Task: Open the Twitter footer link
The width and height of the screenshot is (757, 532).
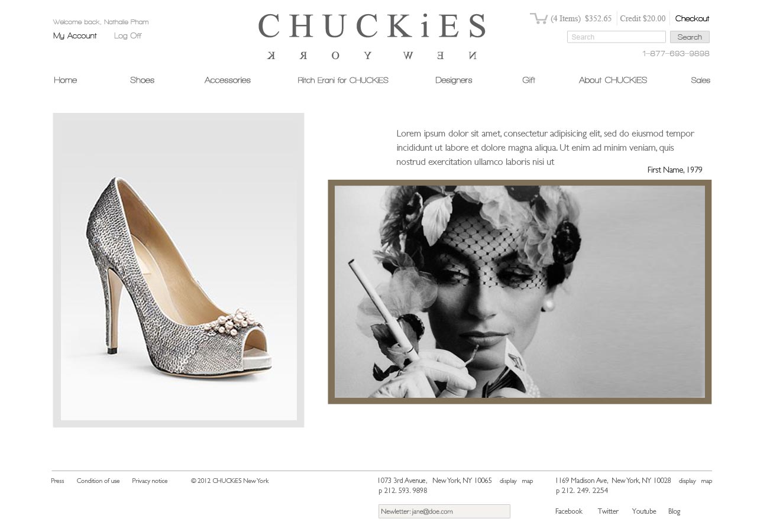Action: pyautogui.click(x=608, y=511)
